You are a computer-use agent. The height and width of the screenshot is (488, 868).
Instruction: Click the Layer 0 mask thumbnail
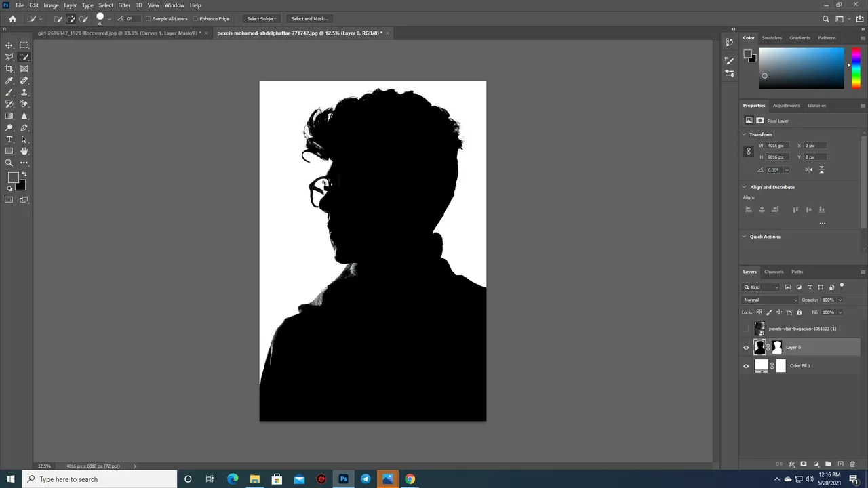pos(777,348)
